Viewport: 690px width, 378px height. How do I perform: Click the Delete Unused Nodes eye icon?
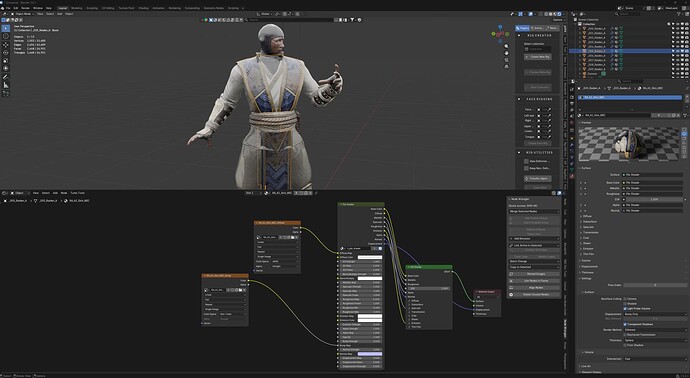pos(511,294)
